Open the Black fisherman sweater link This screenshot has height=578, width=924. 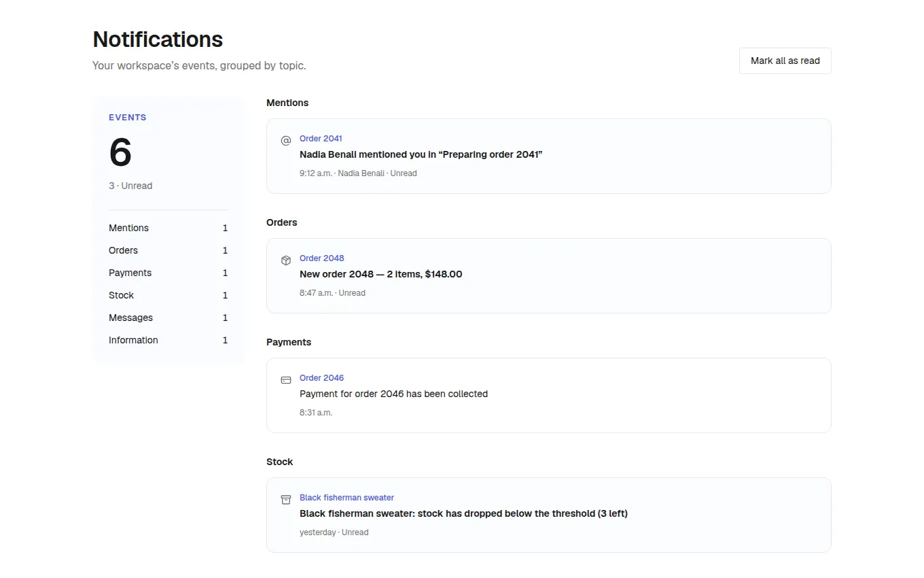coord(346,498)
